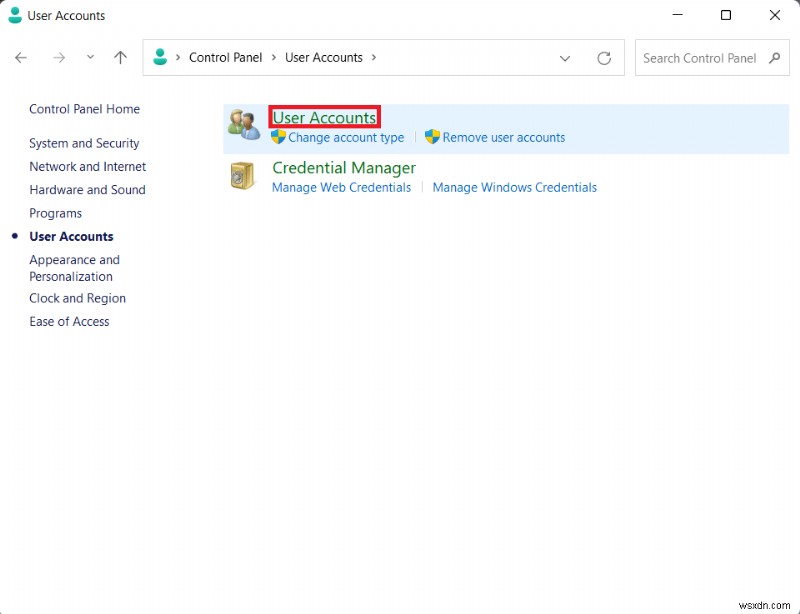
Task: Click Remove user accounts
Action: click(x=505, y=137)
